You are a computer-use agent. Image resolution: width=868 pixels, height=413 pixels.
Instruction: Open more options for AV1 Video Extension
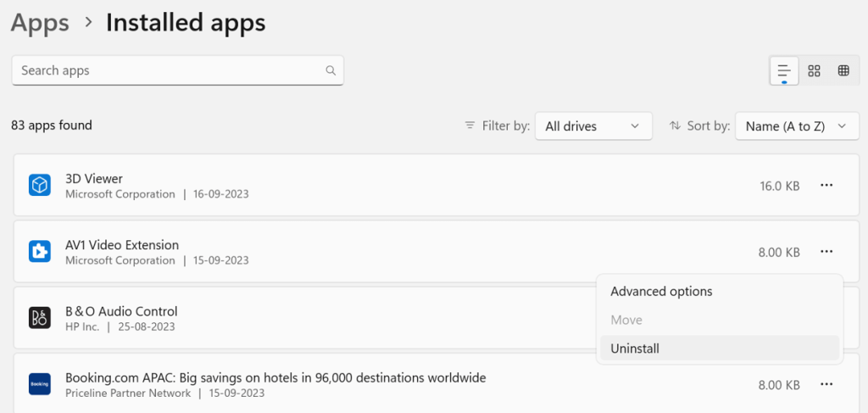[x=826, y=252]
